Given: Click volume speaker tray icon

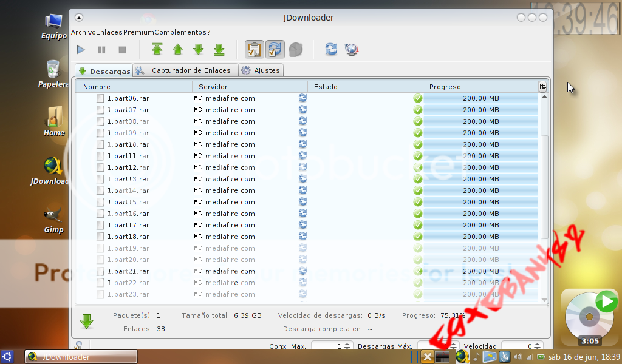Looking at the screenshot, I should (518, 357).
